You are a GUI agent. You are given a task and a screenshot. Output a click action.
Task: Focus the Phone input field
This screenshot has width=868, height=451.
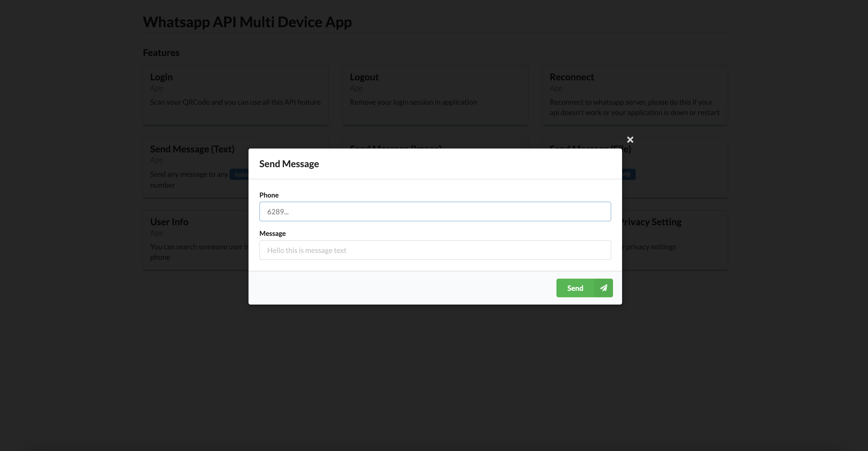pos(435,211)
